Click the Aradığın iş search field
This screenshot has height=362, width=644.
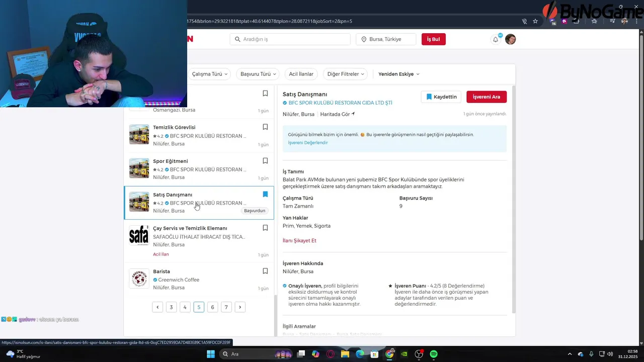pyautogui.click(x=290, y=39)
